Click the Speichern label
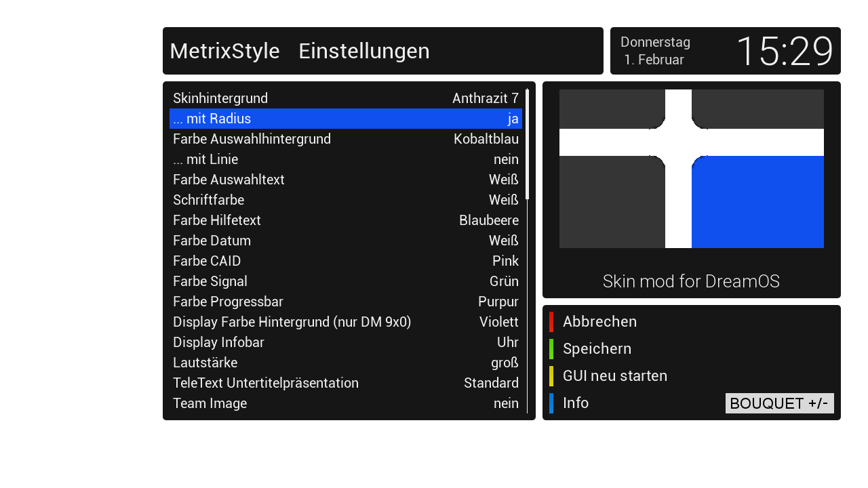868x488 pixels. pyautogui.click(x=597, y=349)
